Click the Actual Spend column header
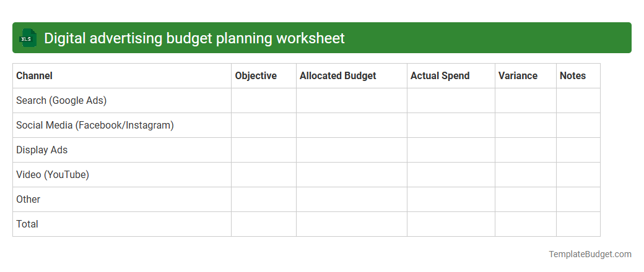The image size is (644, 272). (x=451, y=76)
